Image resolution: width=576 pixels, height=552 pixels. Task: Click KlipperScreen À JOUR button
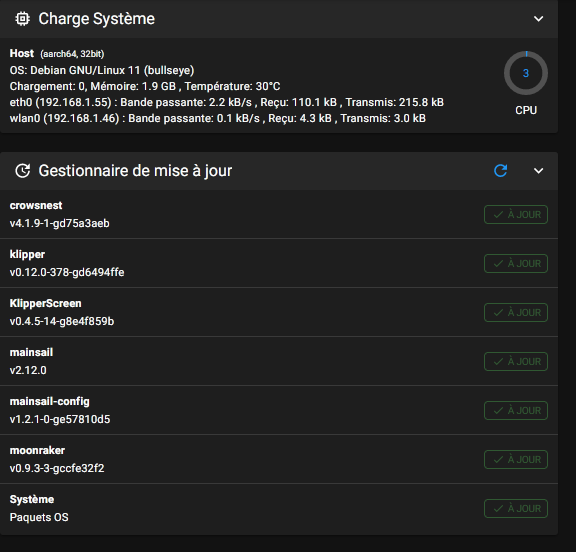(516, 313)
